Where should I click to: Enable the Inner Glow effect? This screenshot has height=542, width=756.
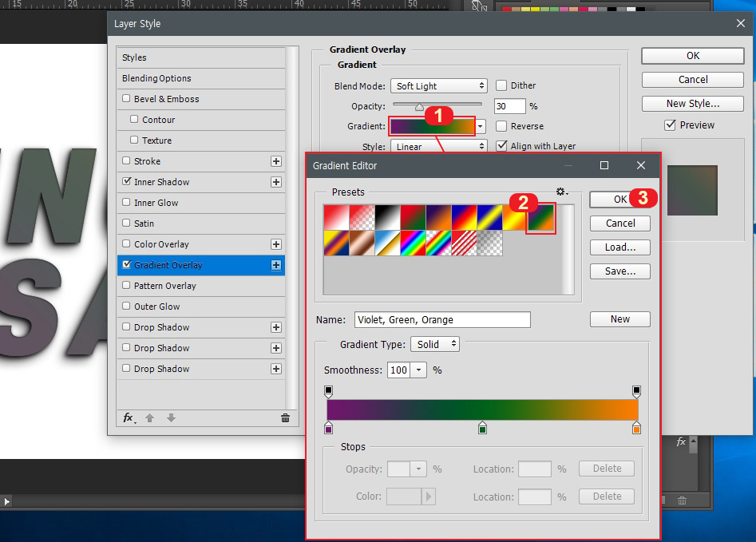(x=126, y=202)
